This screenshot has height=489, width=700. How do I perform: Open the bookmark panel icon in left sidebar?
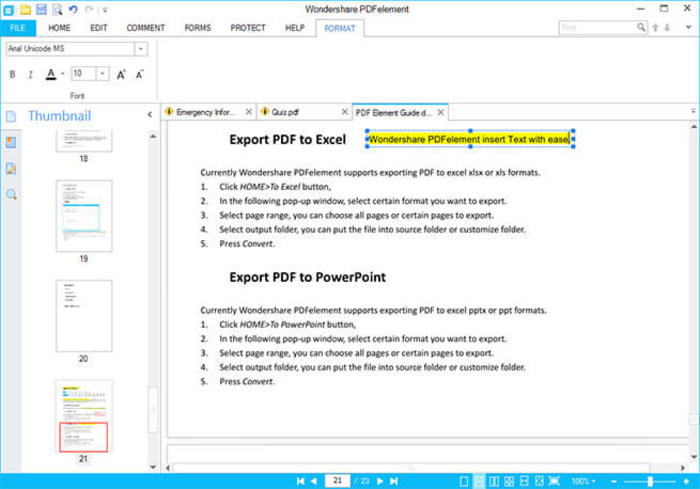(11, 142)
